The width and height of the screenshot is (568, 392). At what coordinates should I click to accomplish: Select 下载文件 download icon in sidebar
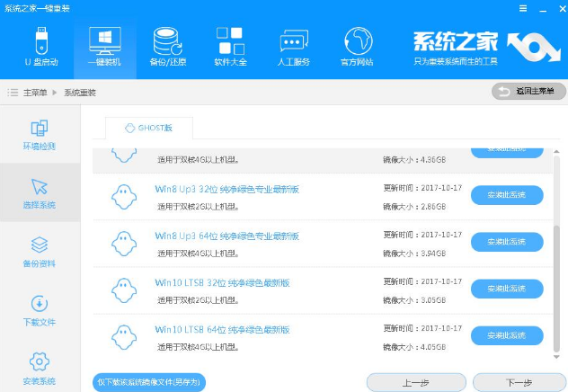pyautogui.click(x=40, y=304)
